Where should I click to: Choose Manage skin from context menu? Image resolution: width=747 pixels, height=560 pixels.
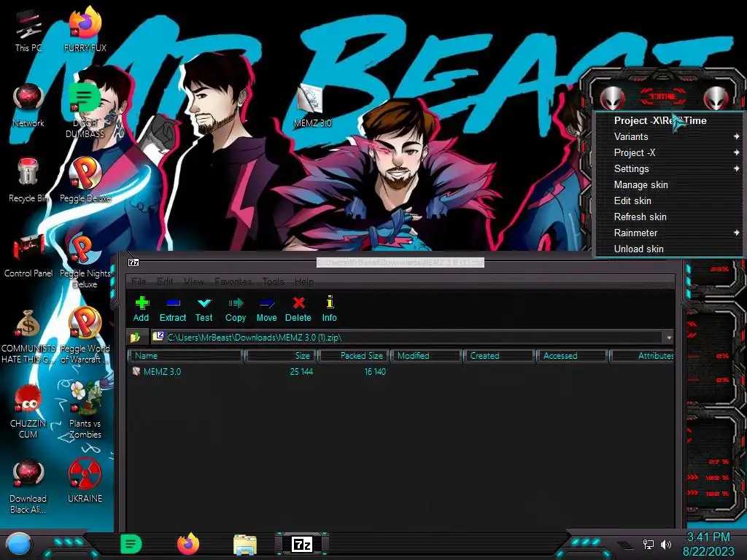[670, 184]
